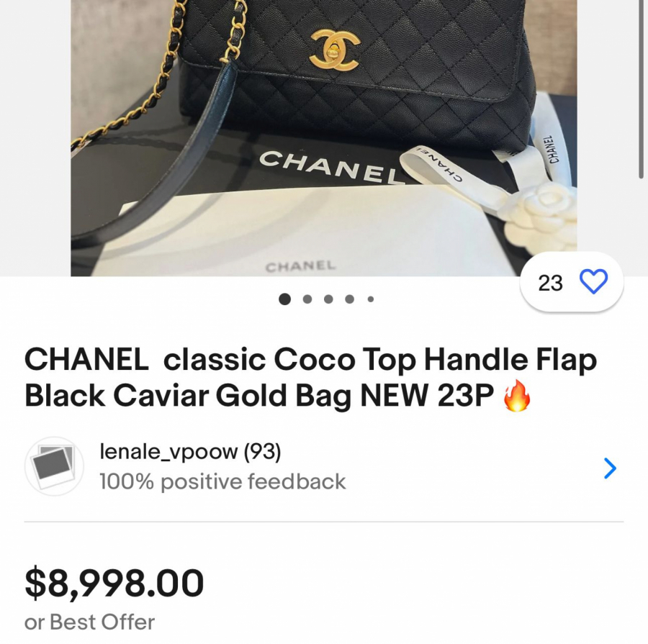This screenshot has height=644, width=648.
Task: Click the seller profile picture icon
Action: pos(54,466)
